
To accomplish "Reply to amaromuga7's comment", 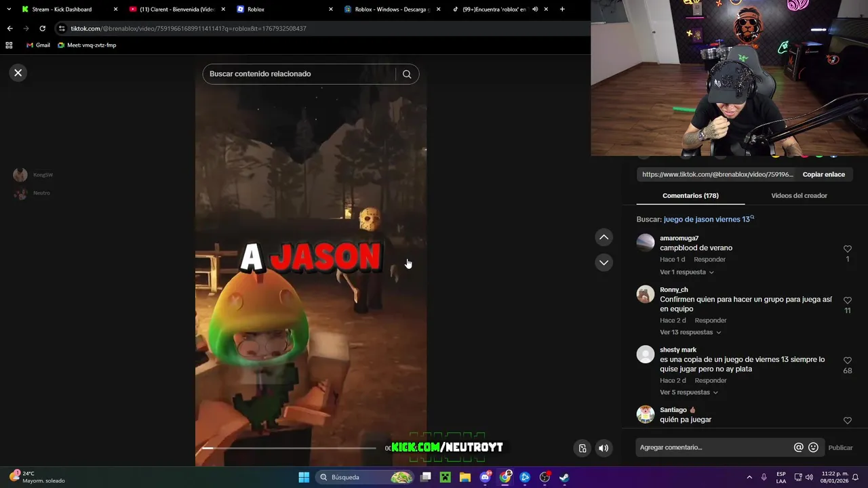I will (x=709, y=260).
